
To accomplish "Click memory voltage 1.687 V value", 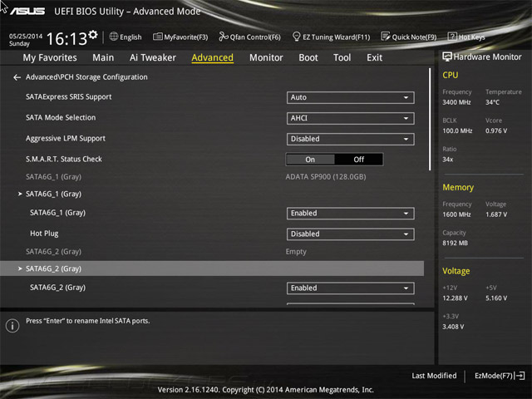I will pyautogui.click(x=496, y=214).
